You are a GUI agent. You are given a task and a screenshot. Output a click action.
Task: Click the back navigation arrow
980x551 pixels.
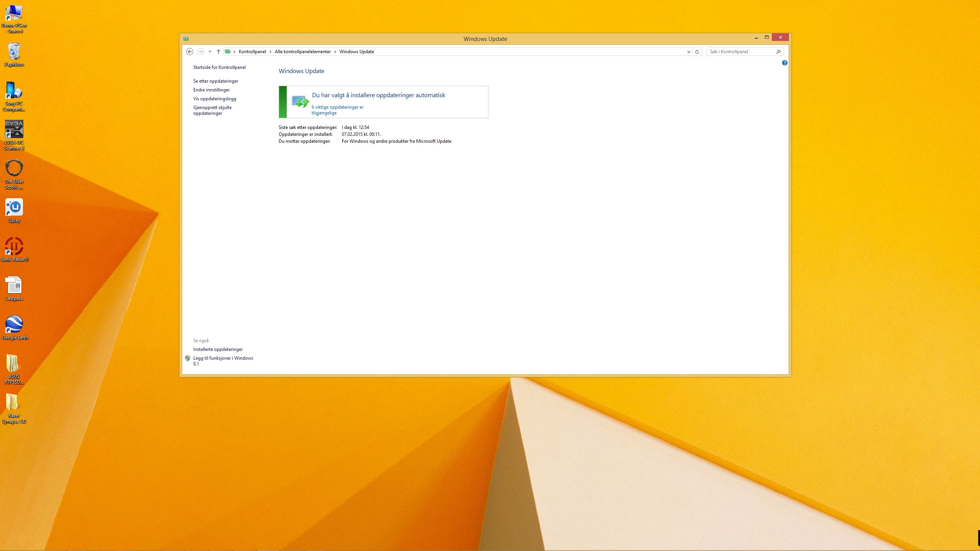(189, 52)
